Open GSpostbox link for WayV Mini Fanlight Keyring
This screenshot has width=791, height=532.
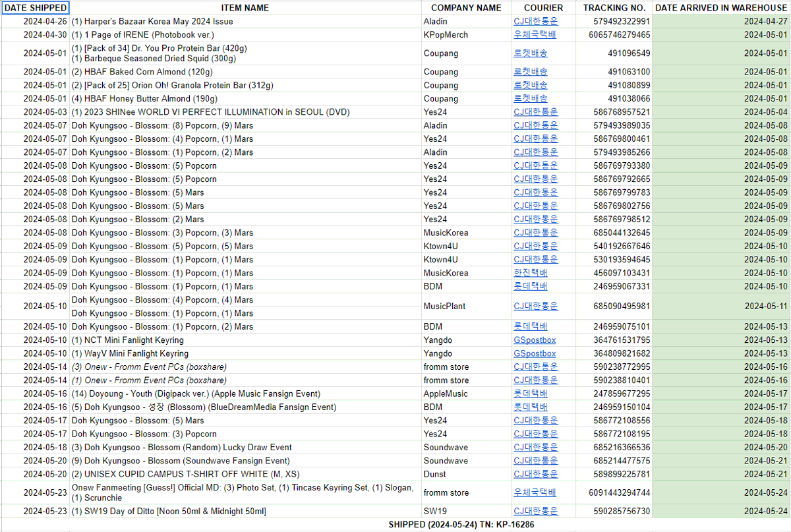click(x=535, y=353)
